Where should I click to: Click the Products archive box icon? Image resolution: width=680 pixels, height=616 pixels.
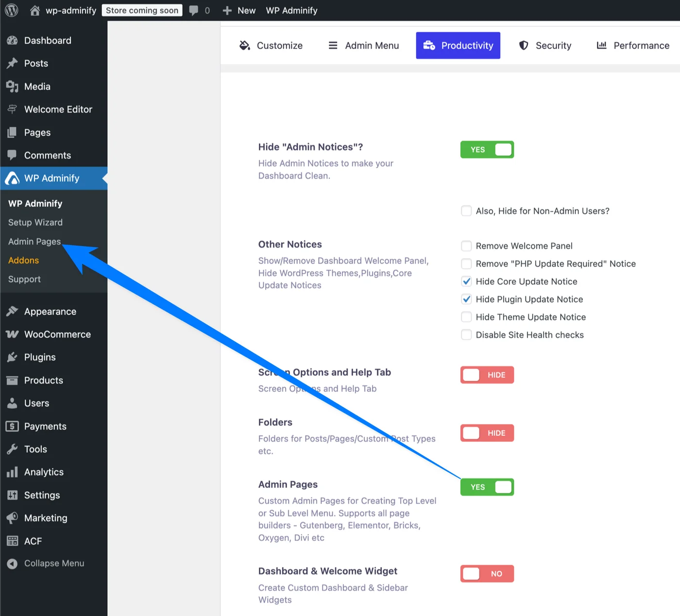click(12, 381)
